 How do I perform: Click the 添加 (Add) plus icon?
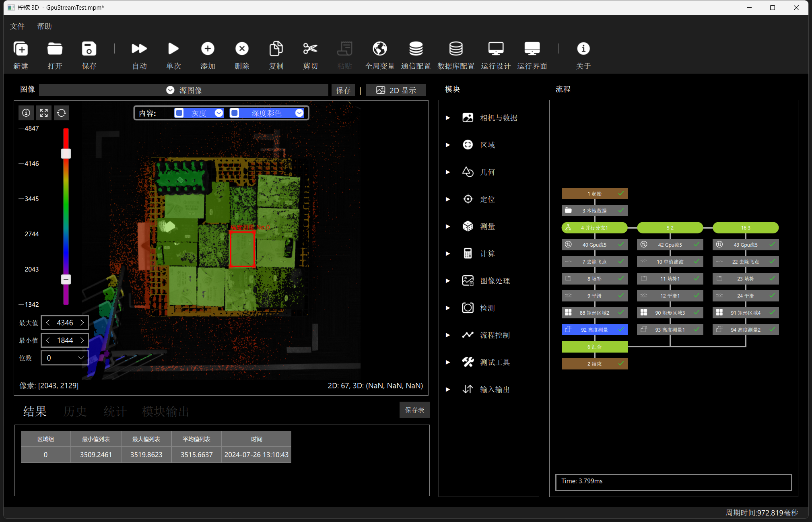(x=208, y=49)
